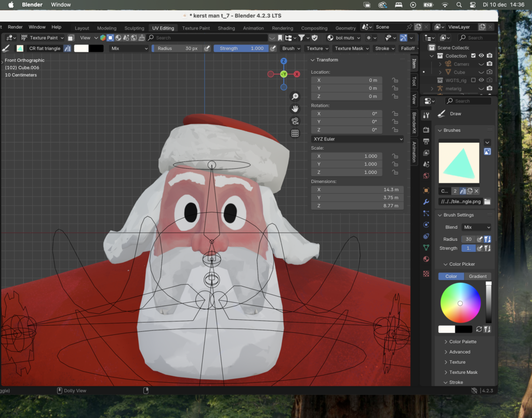The width and height of the screenshot is (532, 418).
Task: Click the pan hand icon in viewport
Action: click(295, 109)
